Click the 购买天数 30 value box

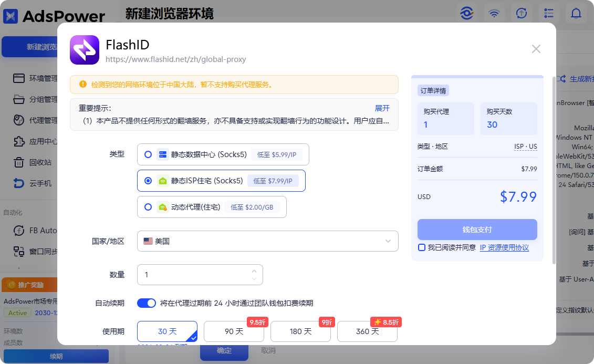(x=509, y=119)
